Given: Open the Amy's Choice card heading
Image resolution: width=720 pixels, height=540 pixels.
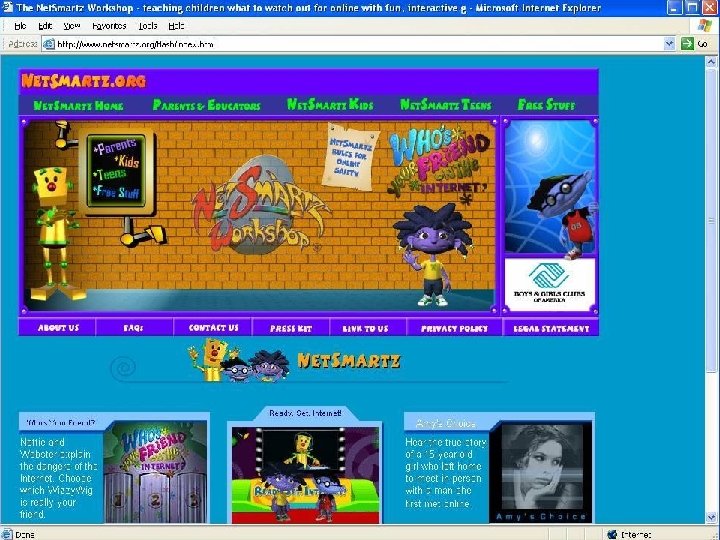Looking at the screenshot, I should point(445,424).
